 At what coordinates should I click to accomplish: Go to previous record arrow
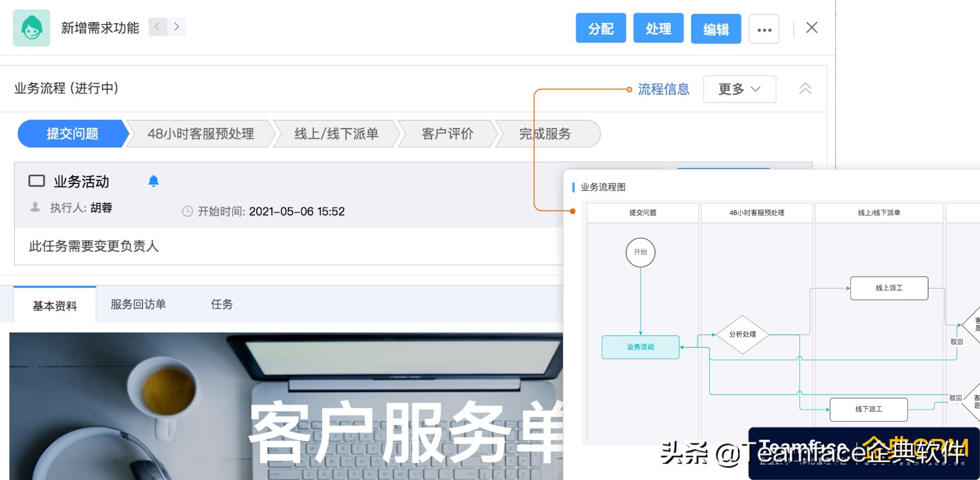(158, 27)
